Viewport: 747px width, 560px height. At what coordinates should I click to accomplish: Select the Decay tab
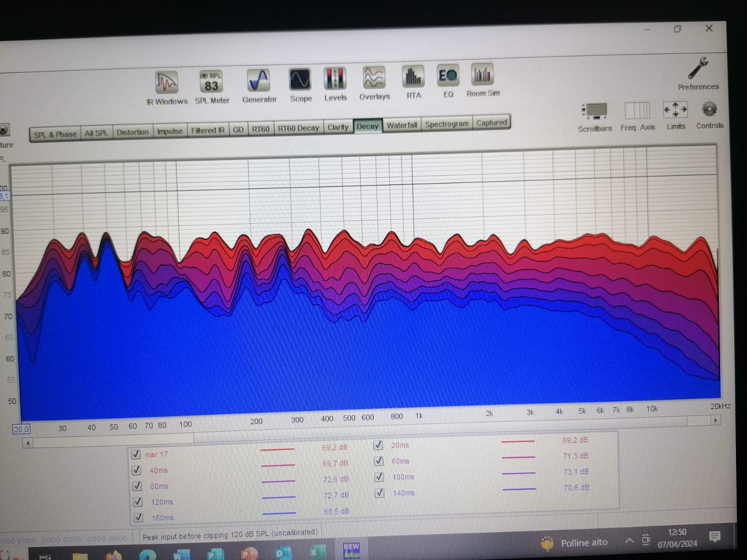tap(367, 126)
